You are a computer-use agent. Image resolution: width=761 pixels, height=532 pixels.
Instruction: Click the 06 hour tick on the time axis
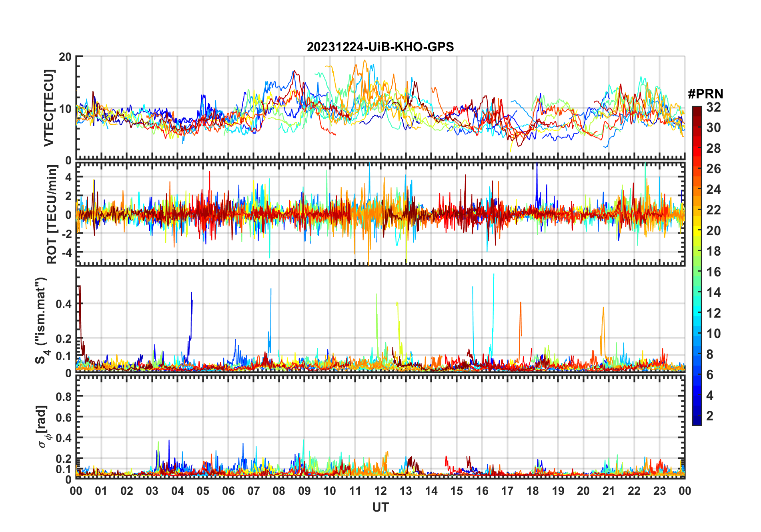tap(228, 491)
